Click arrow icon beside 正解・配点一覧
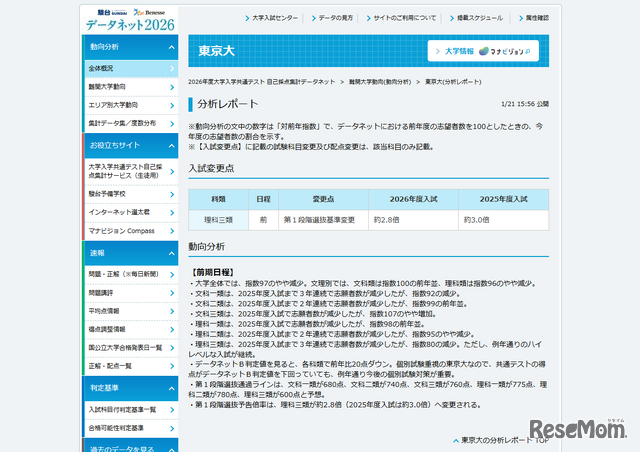This screenshot has width=640, height=452. [172, 366]
